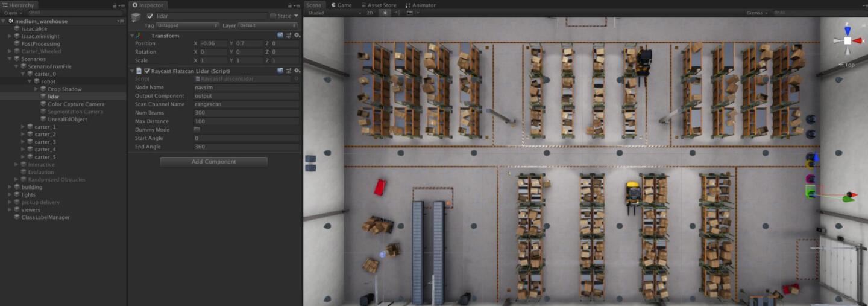The width and height of the screenshot is (868, 306).
Task: Toggle the 2D view button
Action: (370, 13)
